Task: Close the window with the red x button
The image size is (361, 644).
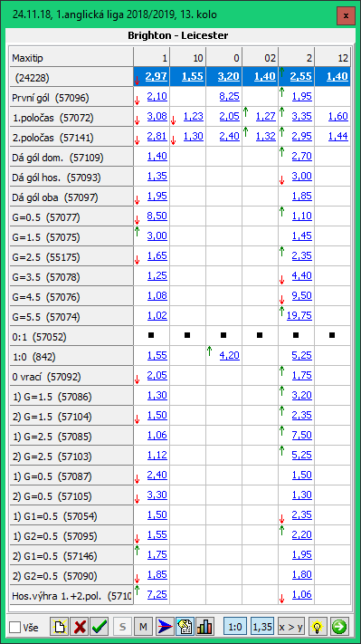Action: click(346, 15)
